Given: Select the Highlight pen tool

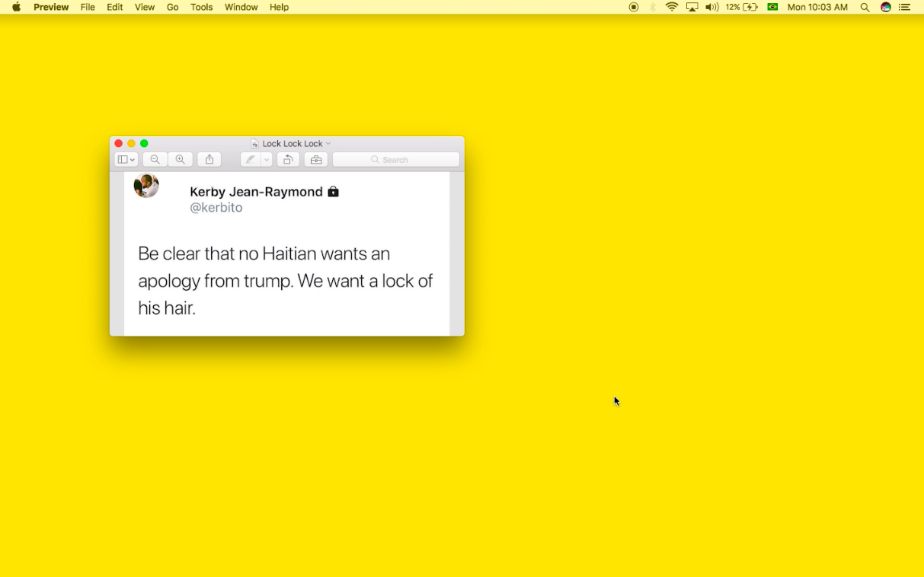Looking at the screenshot, I should tap(250, 160).
